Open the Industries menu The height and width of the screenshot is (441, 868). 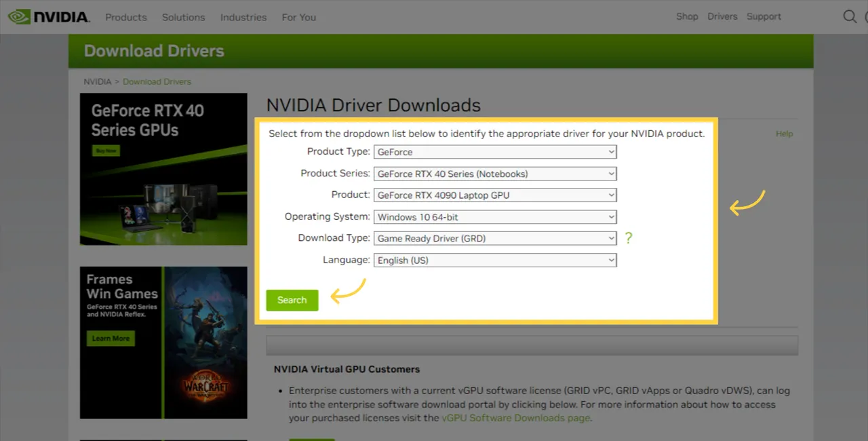(x=243, y=17)
